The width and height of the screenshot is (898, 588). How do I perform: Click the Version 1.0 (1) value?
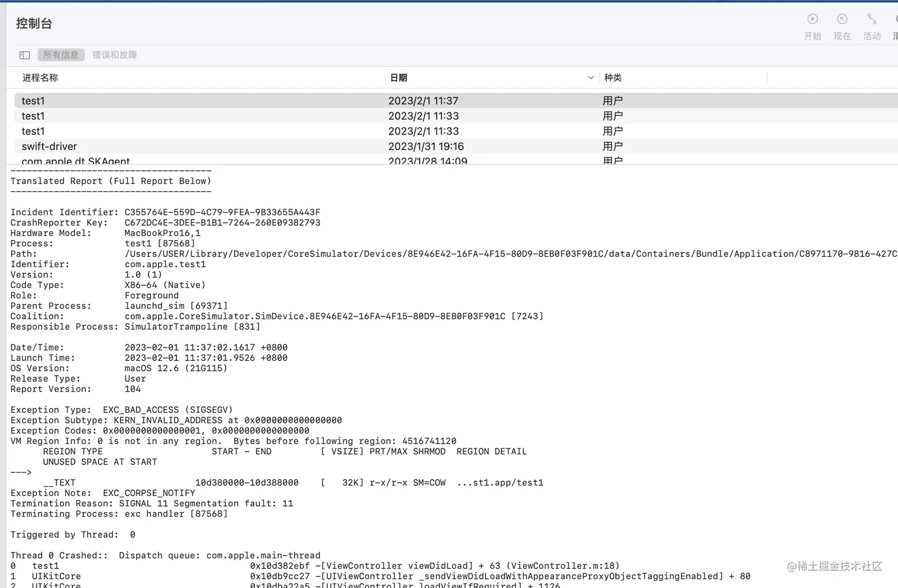(x=143, y=274)
